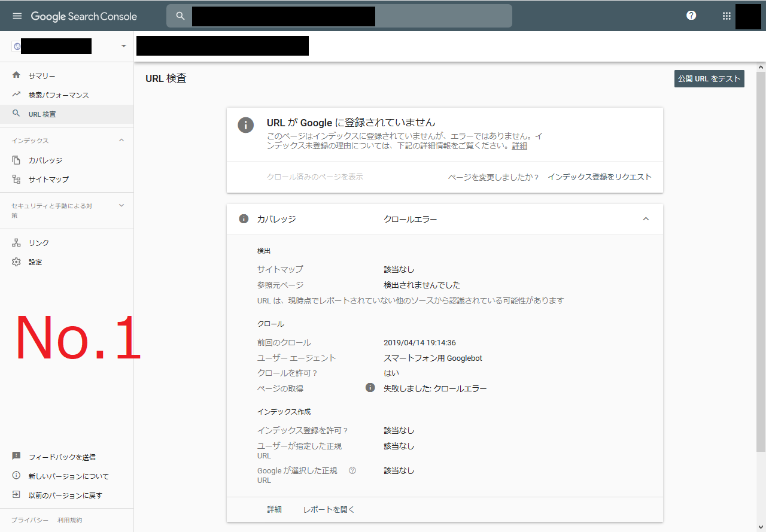Click the クロールエラー coverage status
The image size is (766, 532).
tap(410, 219)
